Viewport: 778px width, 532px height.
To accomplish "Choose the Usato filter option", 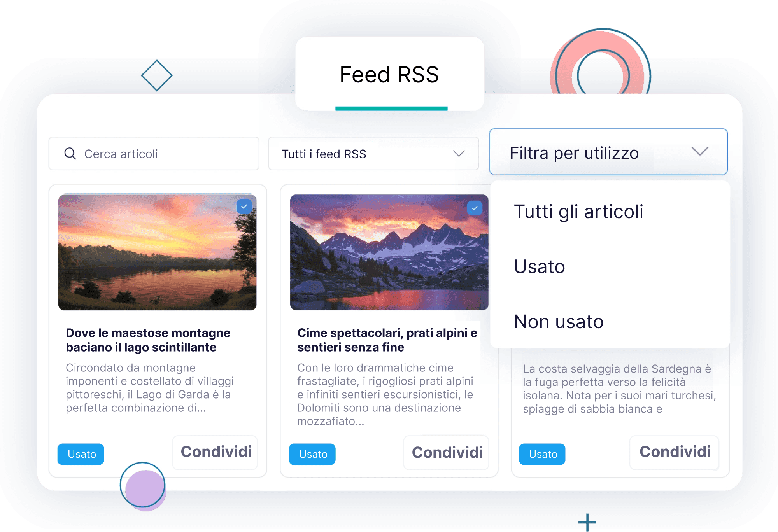I will point(539,267).
